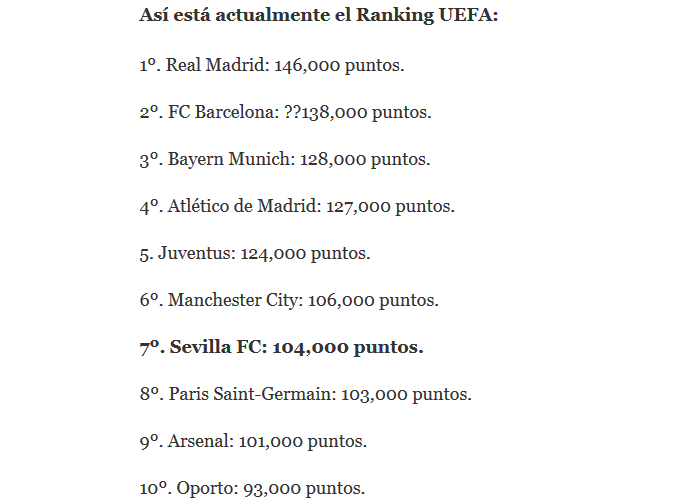
Task: Click the 127,000 points figure
Action: 357,206
